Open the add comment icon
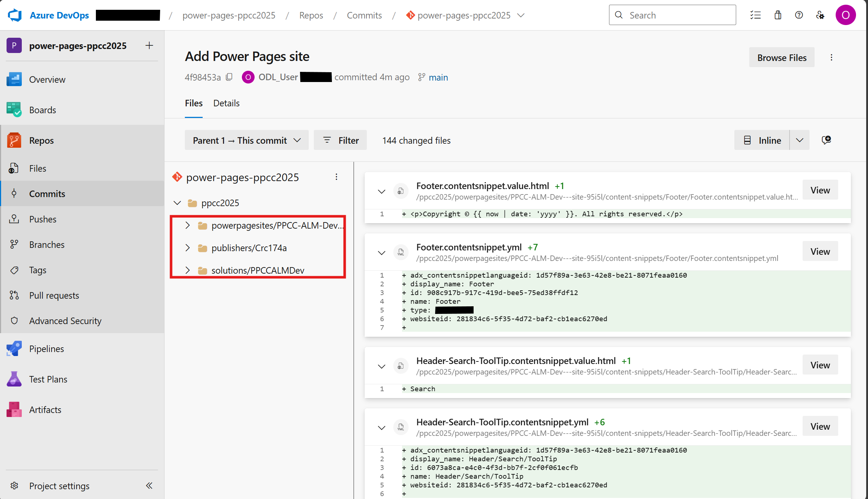The height and width of the screenshot is (499, 868). click(x=826, y=140)
